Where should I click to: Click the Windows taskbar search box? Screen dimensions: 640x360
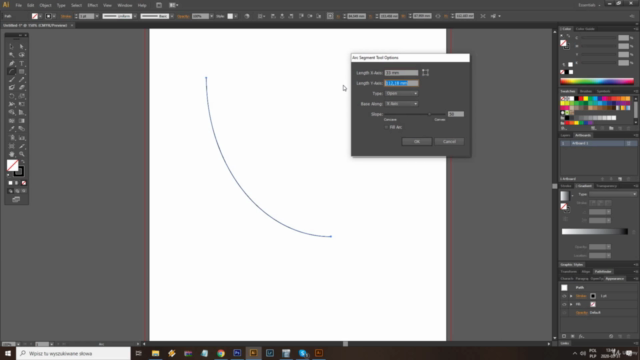[x=74, y=353]
